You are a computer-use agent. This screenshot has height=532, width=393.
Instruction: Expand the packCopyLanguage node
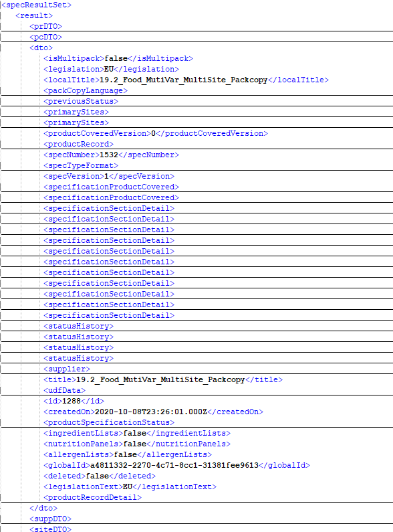(x=86, y=90)
